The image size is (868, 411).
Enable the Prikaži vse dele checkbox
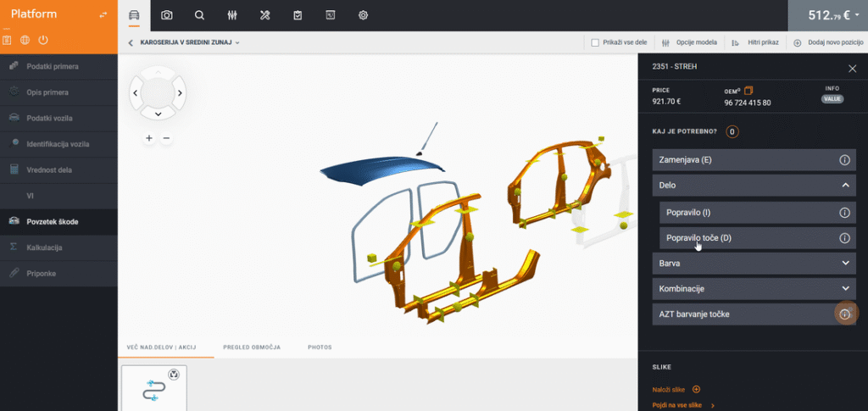595,42
